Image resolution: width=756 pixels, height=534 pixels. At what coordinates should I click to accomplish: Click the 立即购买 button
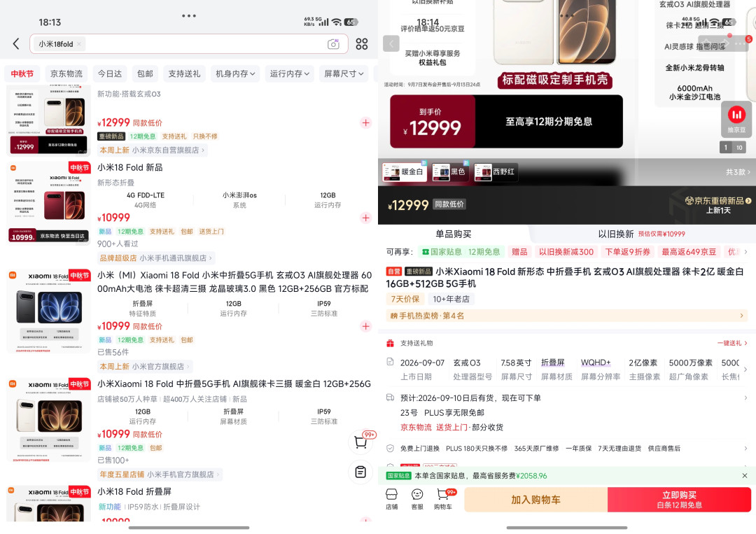click(x=679, y=500)
